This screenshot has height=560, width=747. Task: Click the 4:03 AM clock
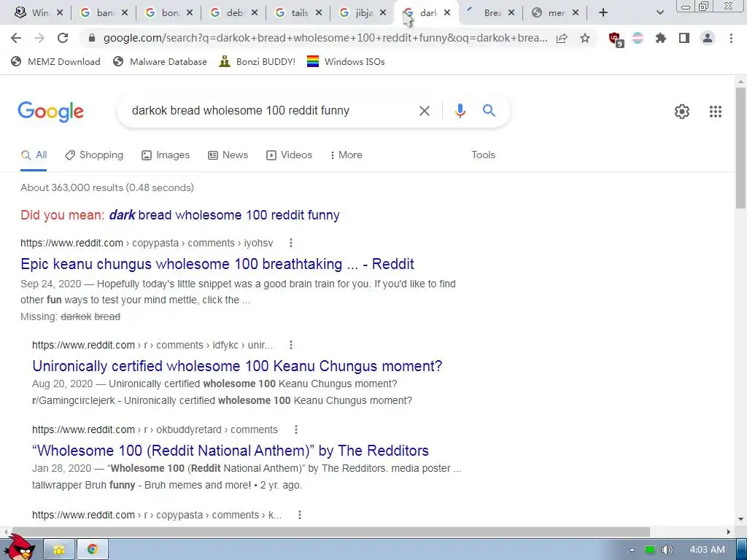[707, 550]
